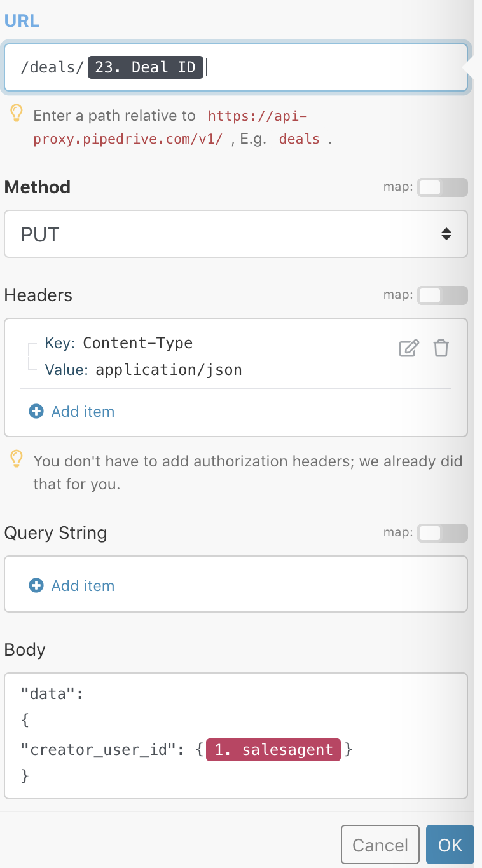Add item to Headers list
Viewport: 482px width, 868px height.
pyautogui.click(x=83, y=412)
